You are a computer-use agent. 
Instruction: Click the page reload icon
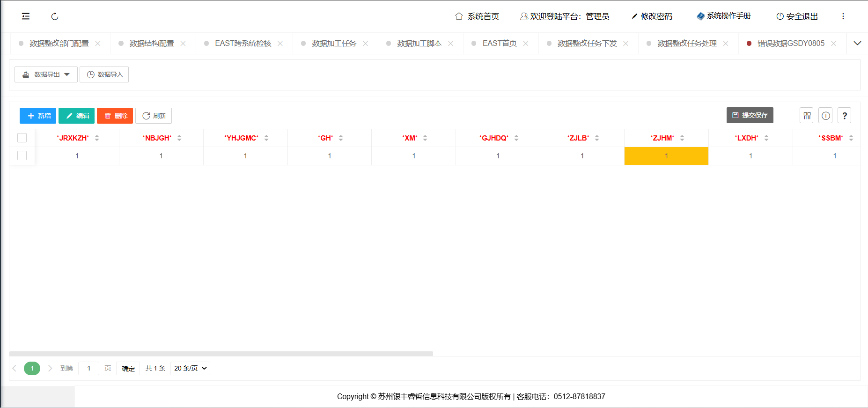55,16
